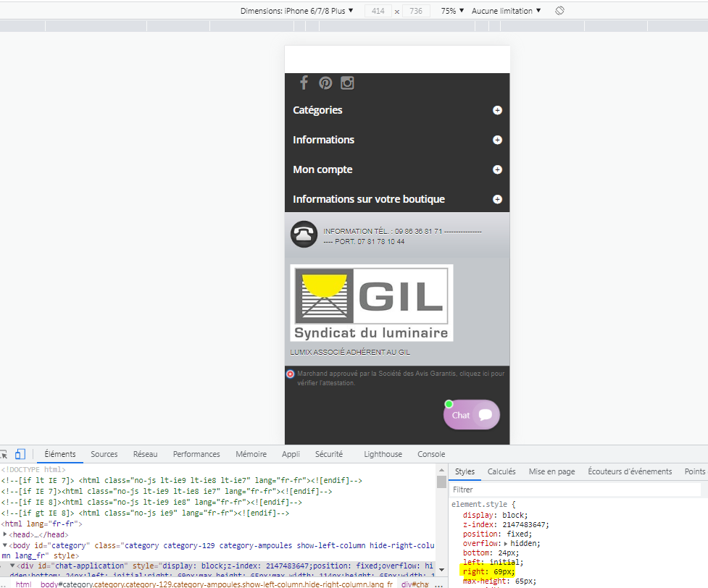
Task: Click the Catégories menu heading
Action: (x=317, y=110)
